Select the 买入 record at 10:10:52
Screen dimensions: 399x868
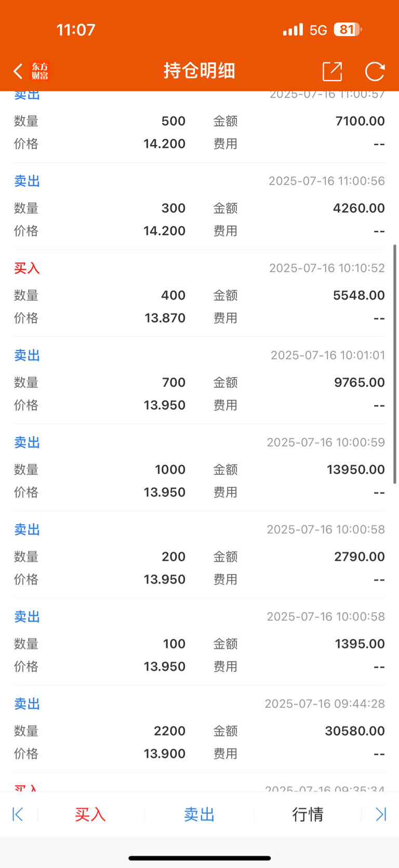coord(199,293)
